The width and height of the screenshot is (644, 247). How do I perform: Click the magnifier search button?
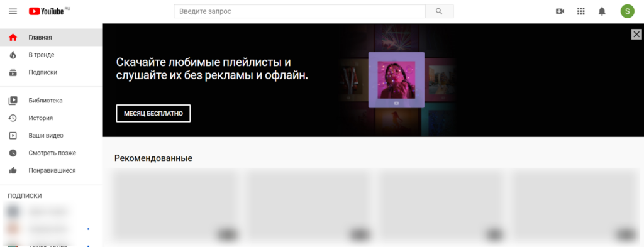click(439, 11)
